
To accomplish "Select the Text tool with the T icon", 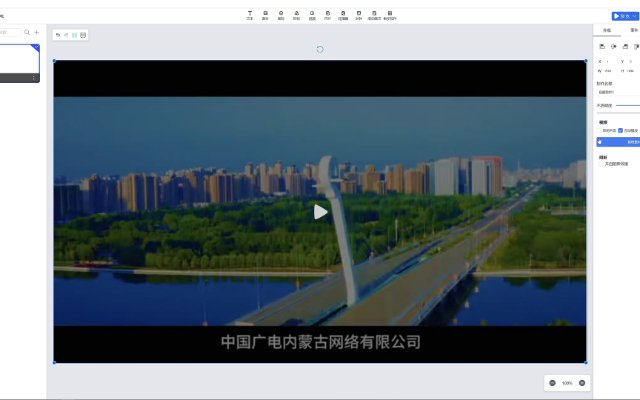I will 250,16.
